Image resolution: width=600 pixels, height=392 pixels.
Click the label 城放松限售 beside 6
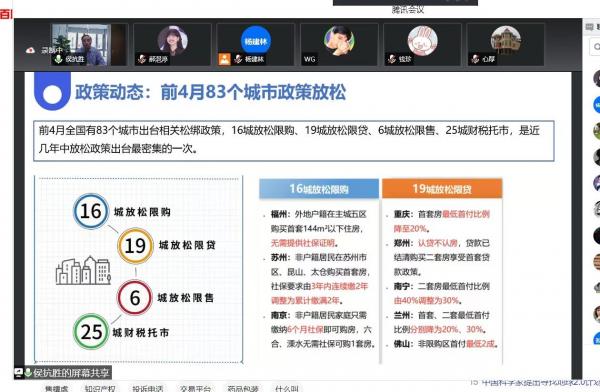(x=186, y=297)
